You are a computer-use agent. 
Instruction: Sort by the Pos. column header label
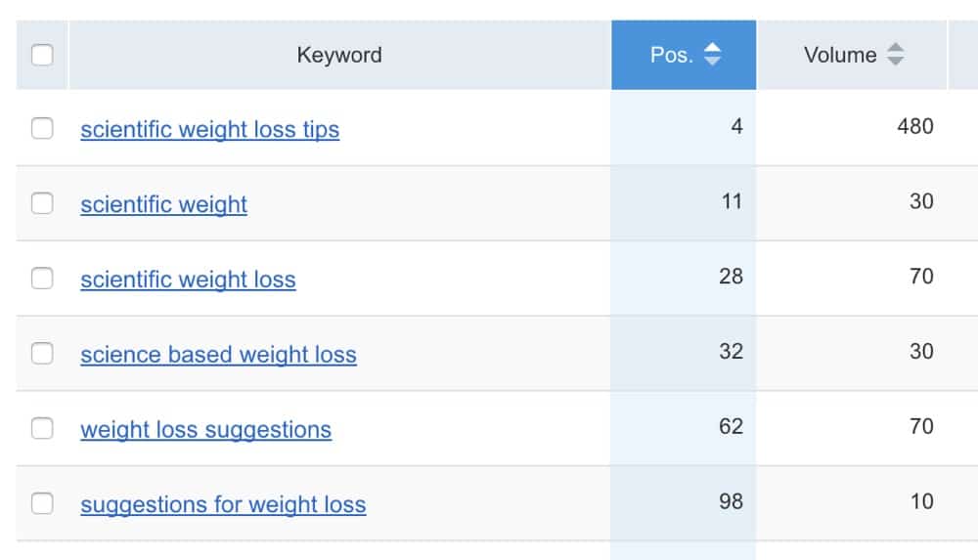671,56
